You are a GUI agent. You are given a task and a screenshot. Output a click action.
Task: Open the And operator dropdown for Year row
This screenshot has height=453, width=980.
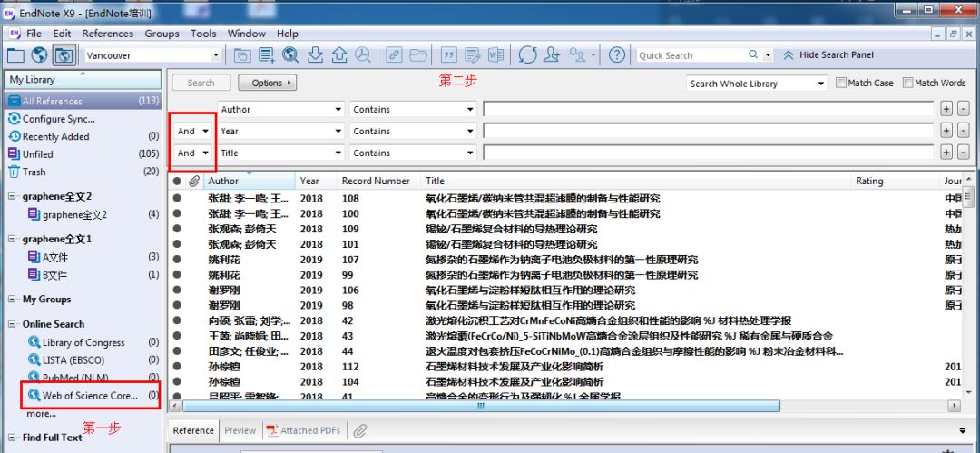tap(205, 131)
